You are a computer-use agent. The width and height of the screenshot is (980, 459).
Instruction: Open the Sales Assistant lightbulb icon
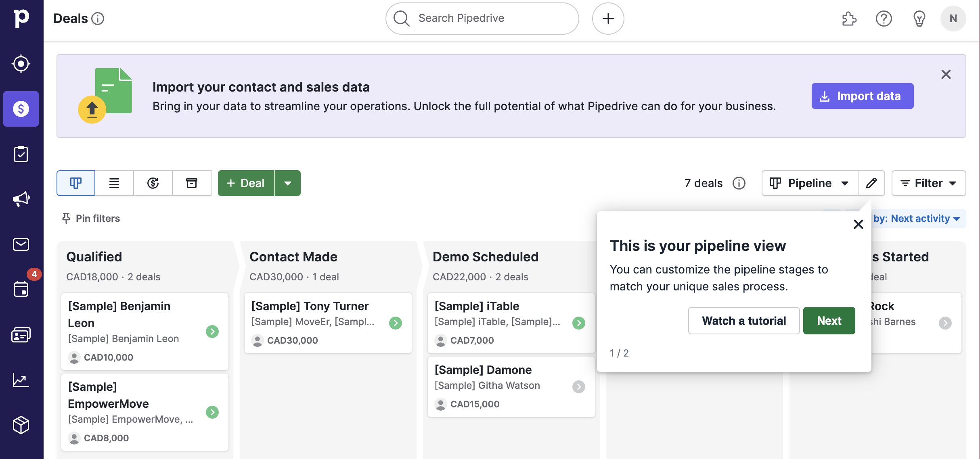pos(919,19)
